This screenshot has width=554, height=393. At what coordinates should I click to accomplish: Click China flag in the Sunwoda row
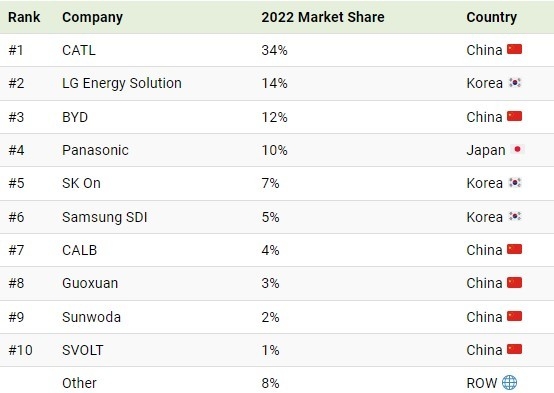[514, 316]
